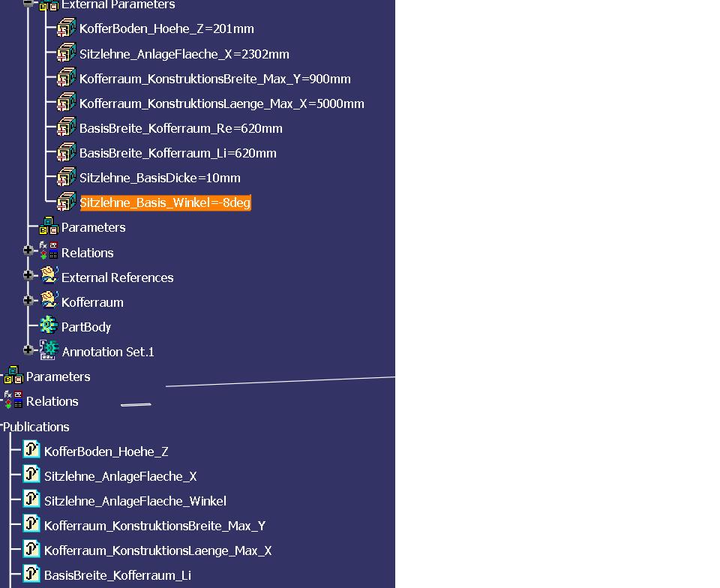The height and width of the screenshot is (588, 720).
Task: Click the Annotation Set.1 icon
Action: 49,349
